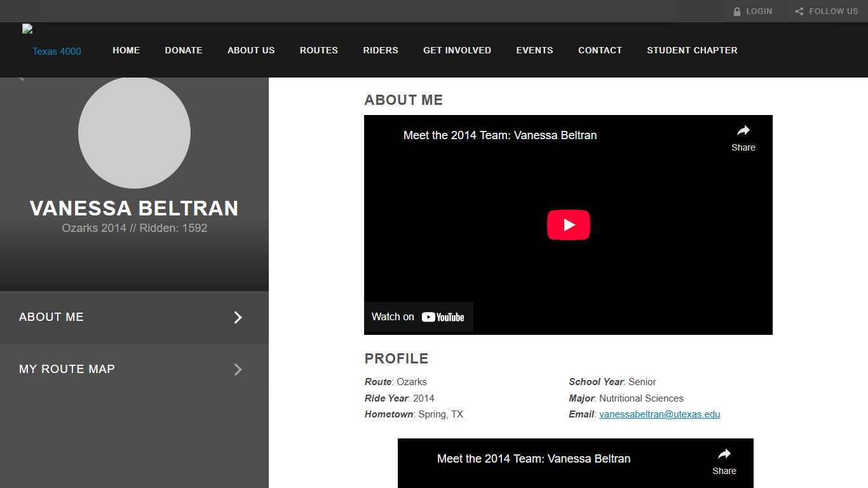Viewport: 868px width, 488px height.
Task: Click the back arrow above the profile photo
Action: point(20,78)
